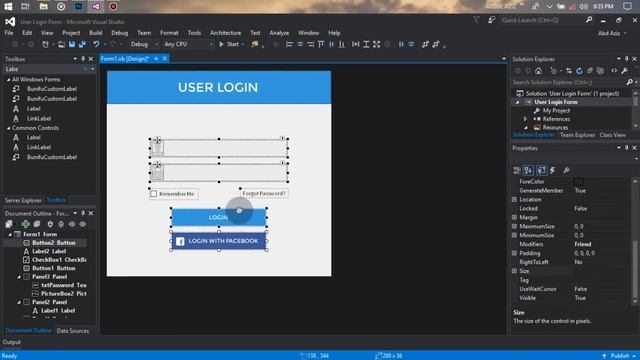Toggle auto-hide pin on the Properties panel

coord(627,148)
